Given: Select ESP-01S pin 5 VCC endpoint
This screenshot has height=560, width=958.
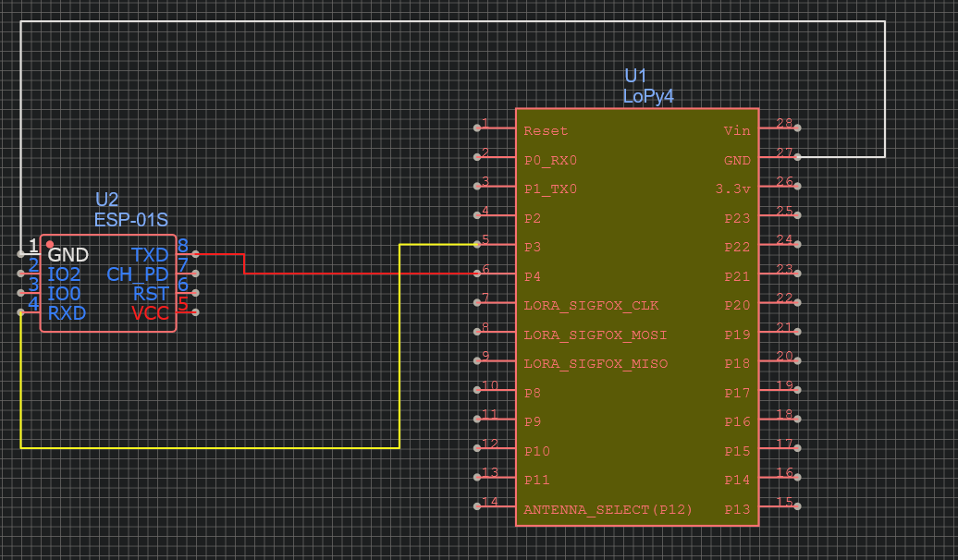Looking at the screenshot, I should [x=195, y=312].
